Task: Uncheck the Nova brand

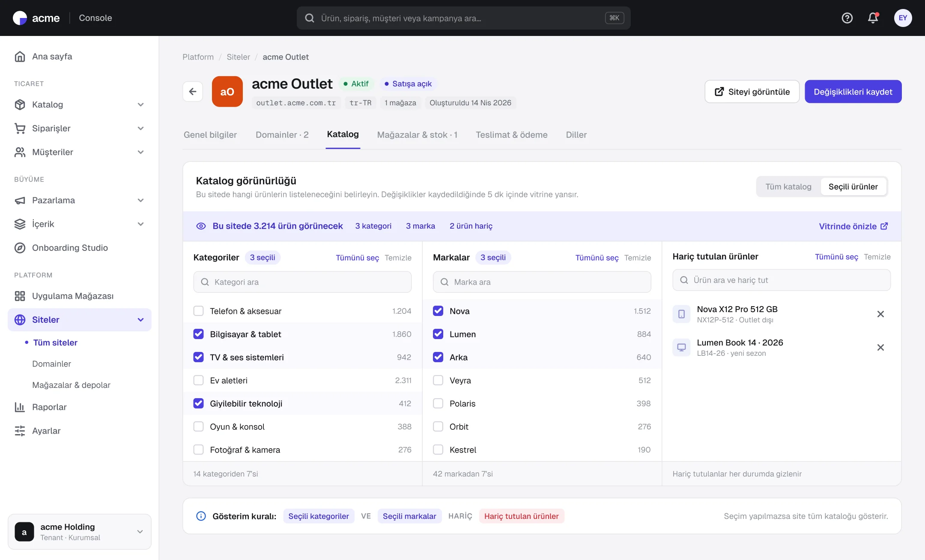Action: [x=438, y=311]
